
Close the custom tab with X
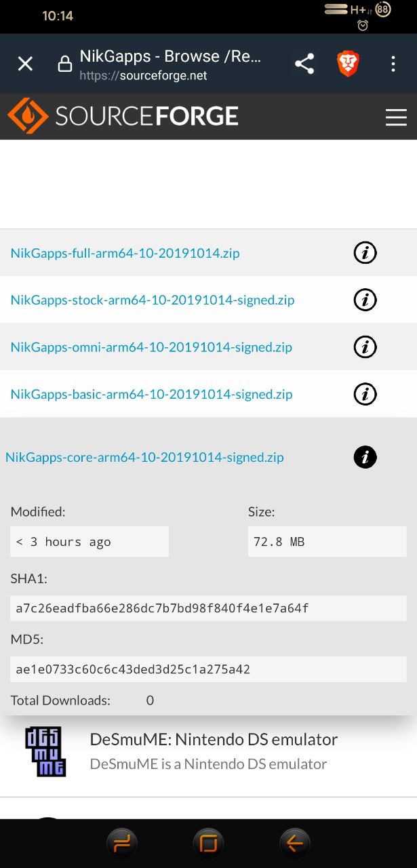25,64
